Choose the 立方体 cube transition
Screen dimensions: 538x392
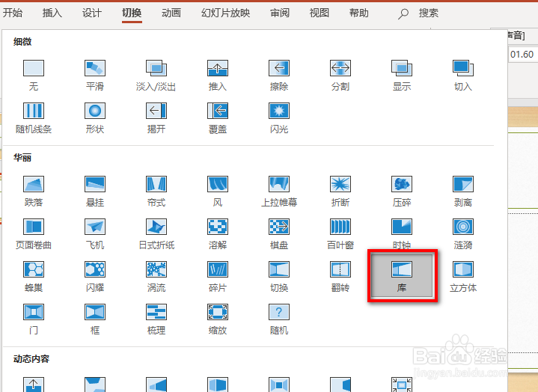point(463,277)
